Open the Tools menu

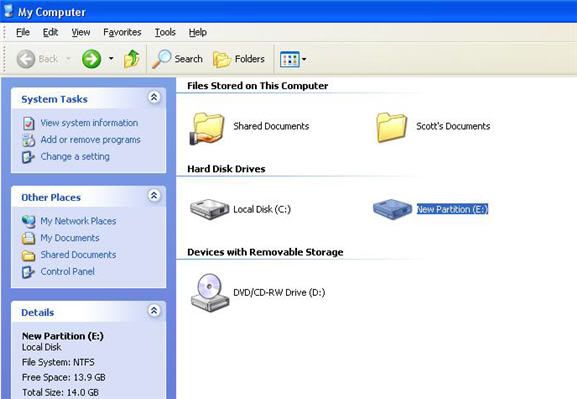[165, 32]
